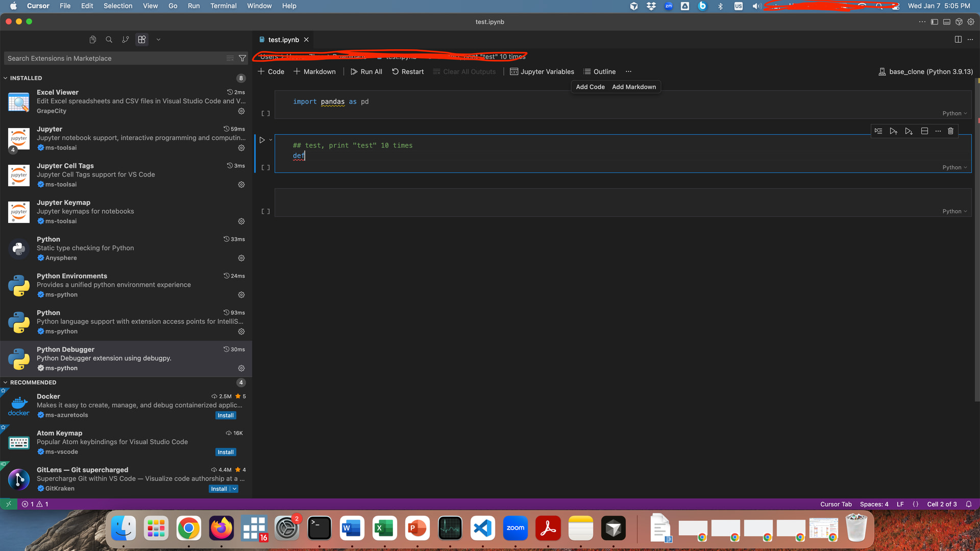Image resolution: width=980 pixels, height=551 pixels.
Task: Open the sidebar search magnifier icon
Action: [109, 39]
